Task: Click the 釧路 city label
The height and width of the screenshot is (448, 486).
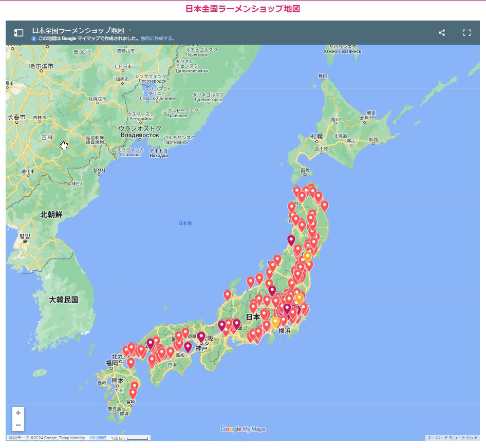Action: coord(373,140)
